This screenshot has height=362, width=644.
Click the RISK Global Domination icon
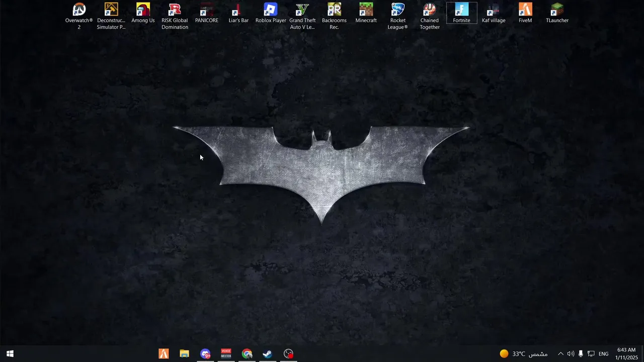pyautogui.click(x=175, y=16)
